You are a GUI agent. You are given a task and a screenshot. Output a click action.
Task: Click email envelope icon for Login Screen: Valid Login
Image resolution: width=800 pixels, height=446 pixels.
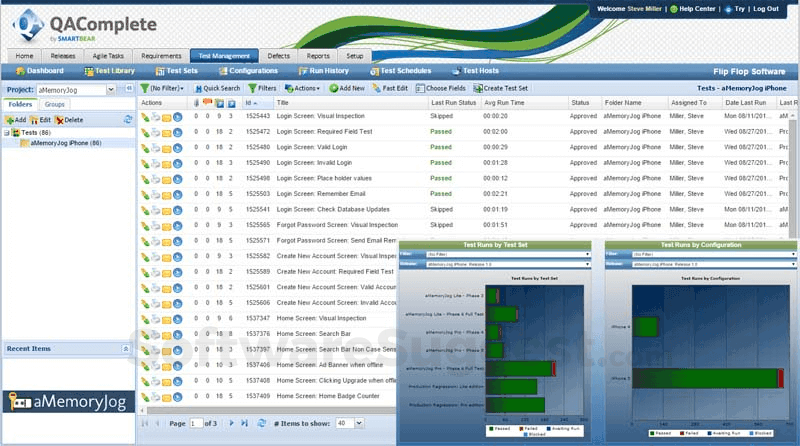point(166,148)
